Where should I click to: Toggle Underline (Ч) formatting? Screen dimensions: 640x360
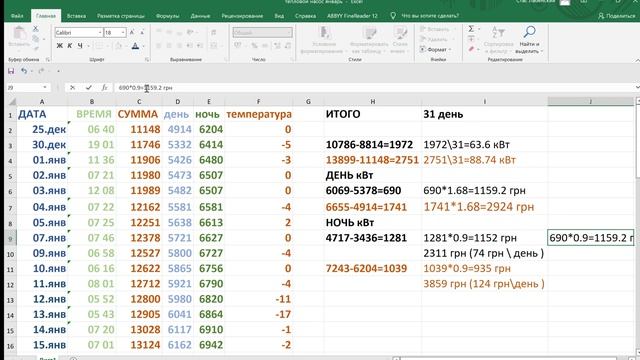(x=80, y=46)
